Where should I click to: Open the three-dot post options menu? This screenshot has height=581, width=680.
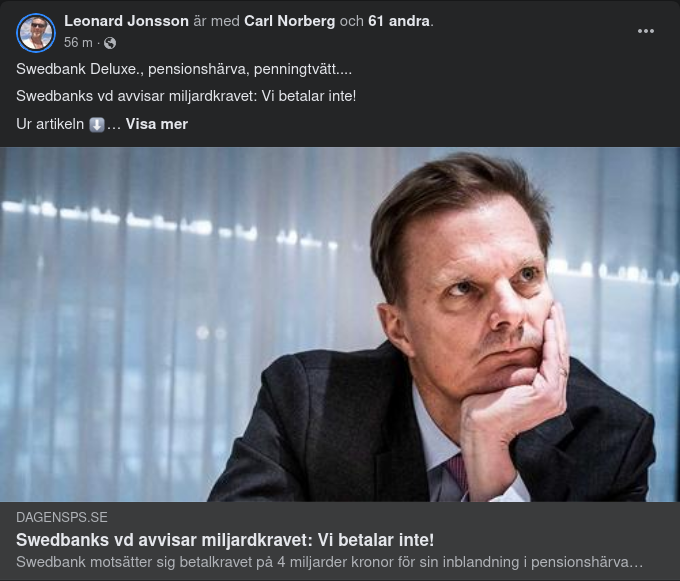point(645,31)
